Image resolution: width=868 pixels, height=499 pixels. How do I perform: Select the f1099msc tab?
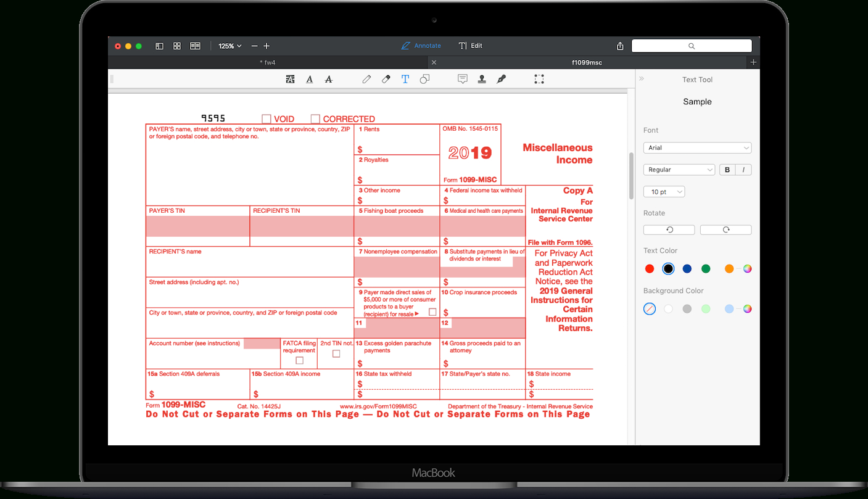point(587,62)
